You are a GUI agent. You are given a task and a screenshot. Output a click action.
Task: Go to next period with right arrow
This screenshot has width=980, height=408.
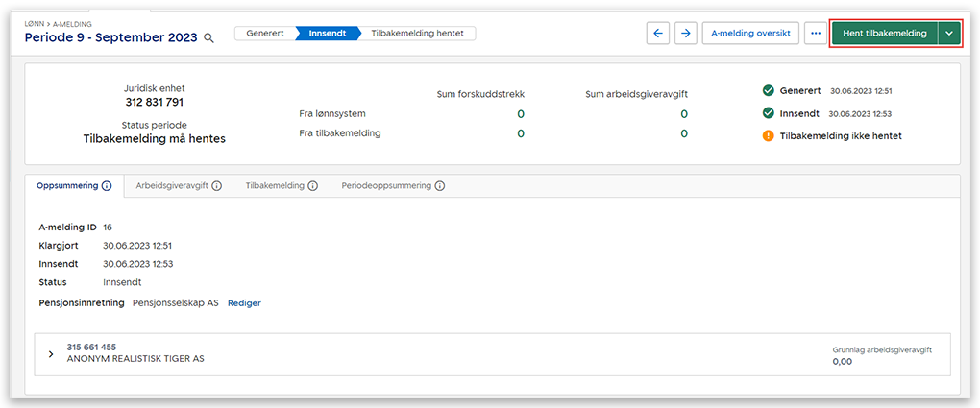(685, 33)
